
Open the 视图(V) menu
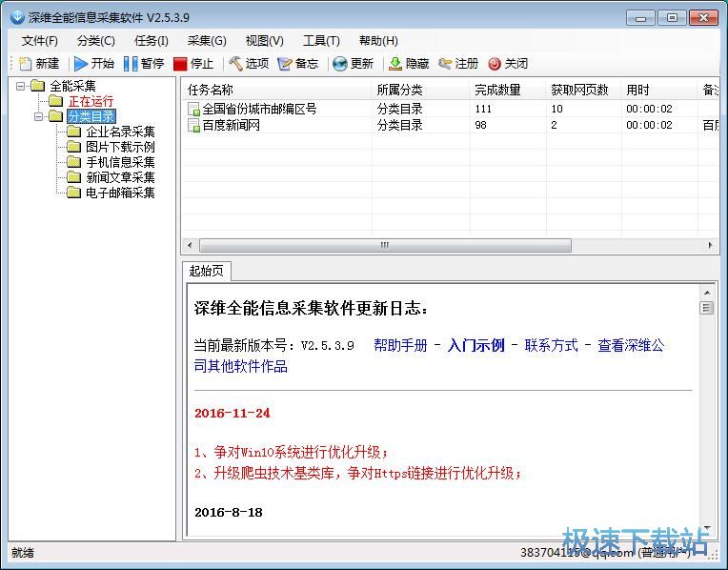pos(264,41)
